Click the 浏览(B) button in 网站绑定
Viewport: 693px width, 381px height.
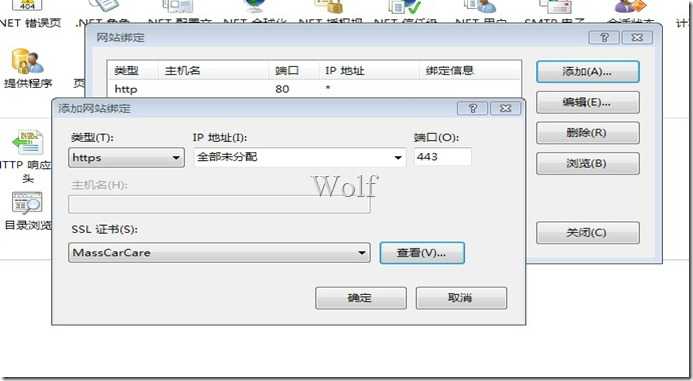tap(587, 164)
